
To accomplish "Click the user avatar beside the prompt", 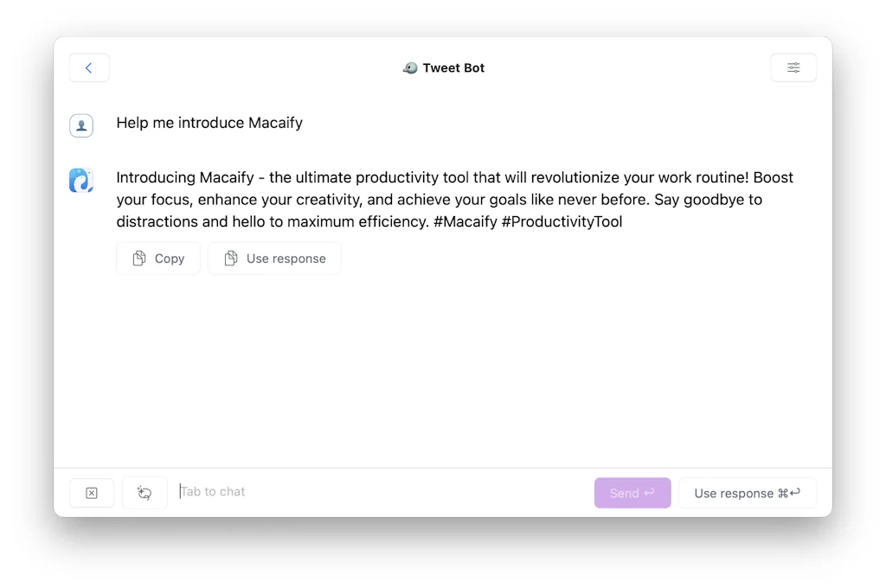I will (81, 125).
